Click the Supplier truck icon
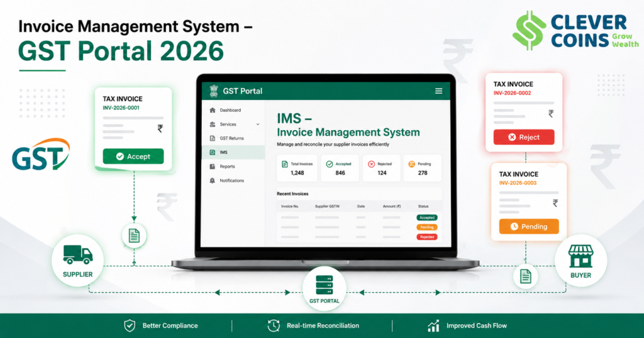This screenshot has height=338, width=644. tap(77, 254)
